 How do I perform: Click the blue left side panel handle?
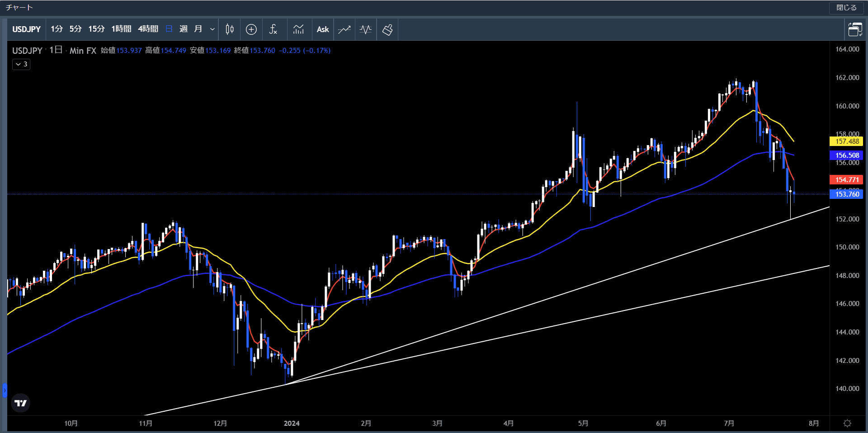pos(5,390)
